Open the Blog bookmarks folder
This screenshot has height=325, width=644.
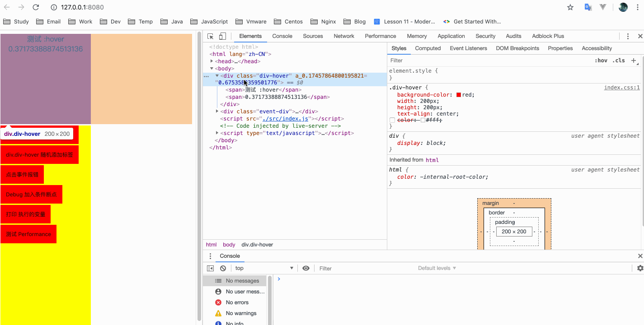click(x=355, y=22)
